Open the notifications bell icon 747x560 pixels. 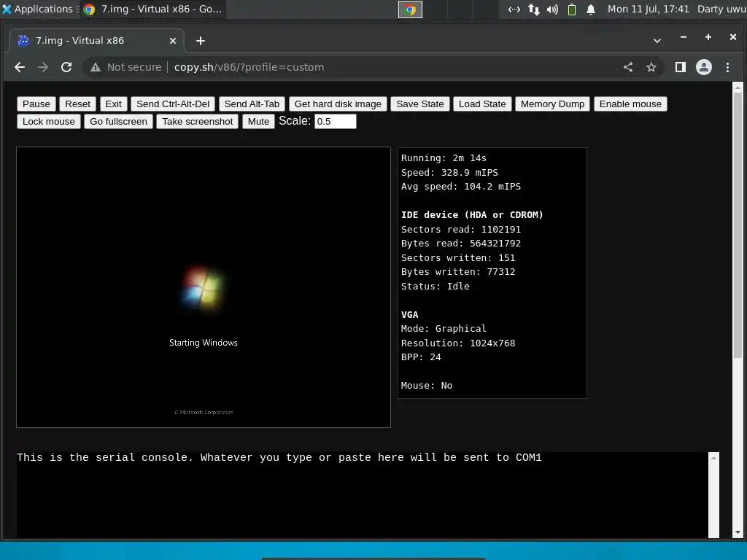(591, 9)
